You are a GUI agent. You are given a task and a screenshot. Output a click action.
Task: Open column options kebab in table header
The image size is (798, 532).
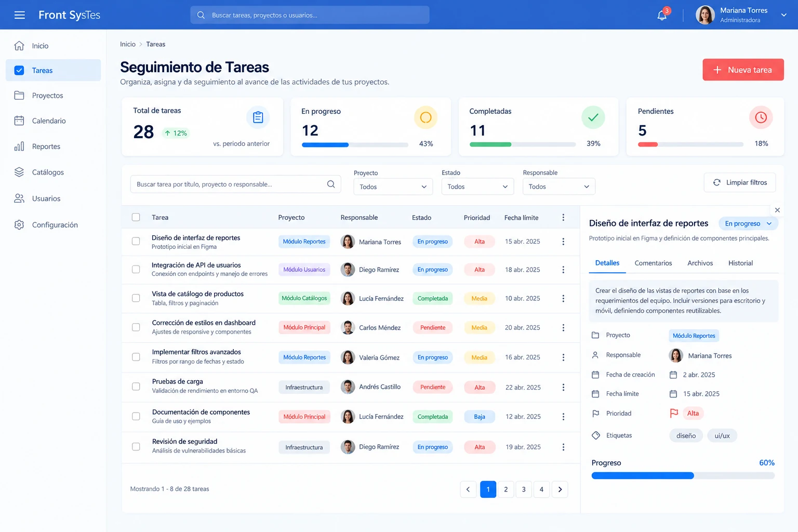[563, 218]
